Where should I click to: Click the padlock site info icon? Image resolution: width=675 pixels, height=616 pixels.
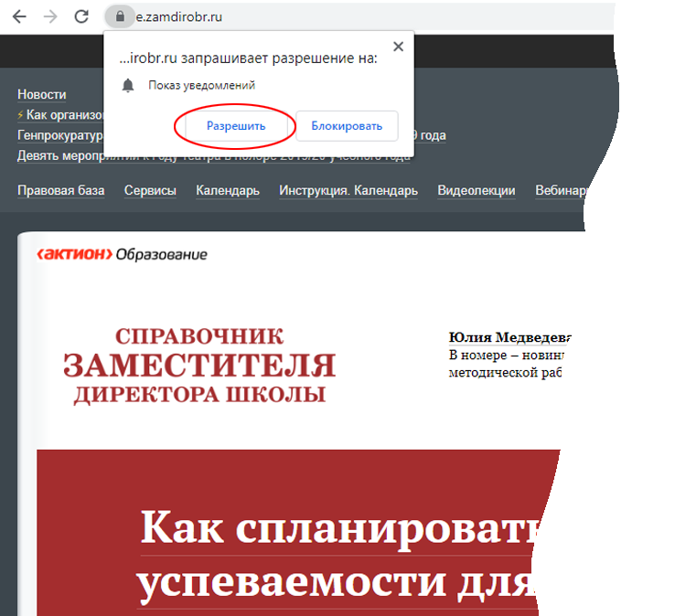click(x=118, y=16)
